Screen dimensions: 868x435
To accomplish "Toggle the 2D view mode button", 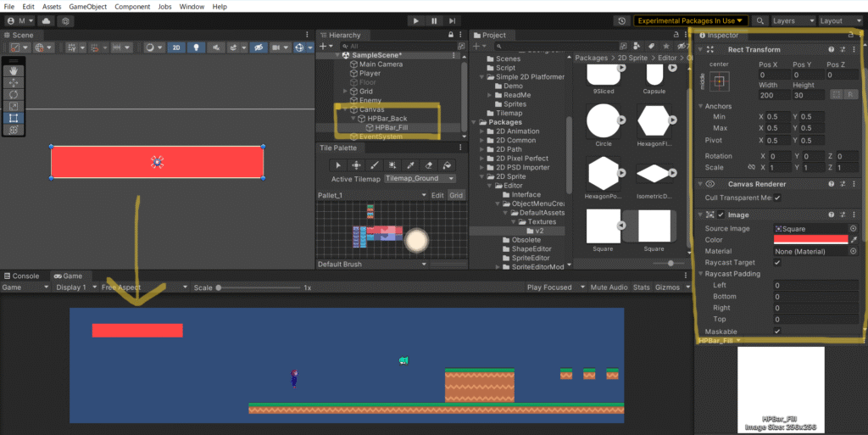I will [175, 47].
